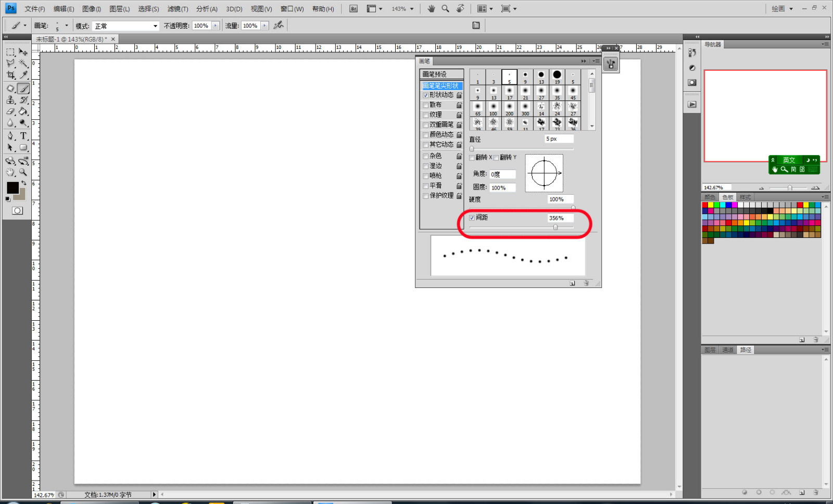Switch to the 样式 styles tab
The height and width of the screenshot is (504, 833).
pyautogui.click(x=745, y=197)
